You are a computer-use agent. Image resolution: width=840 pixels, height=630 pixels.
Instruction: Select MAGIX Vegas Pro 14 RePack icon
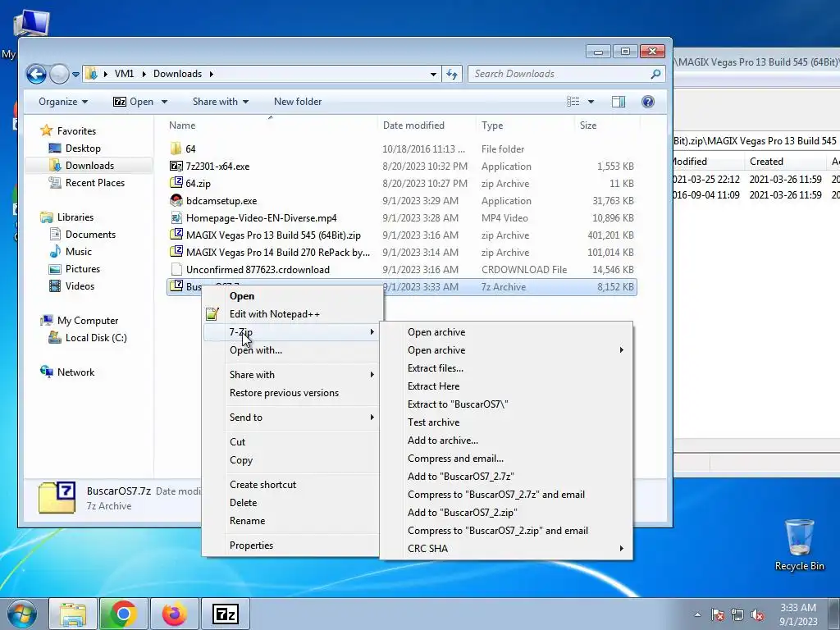click(x=176, y=252)
